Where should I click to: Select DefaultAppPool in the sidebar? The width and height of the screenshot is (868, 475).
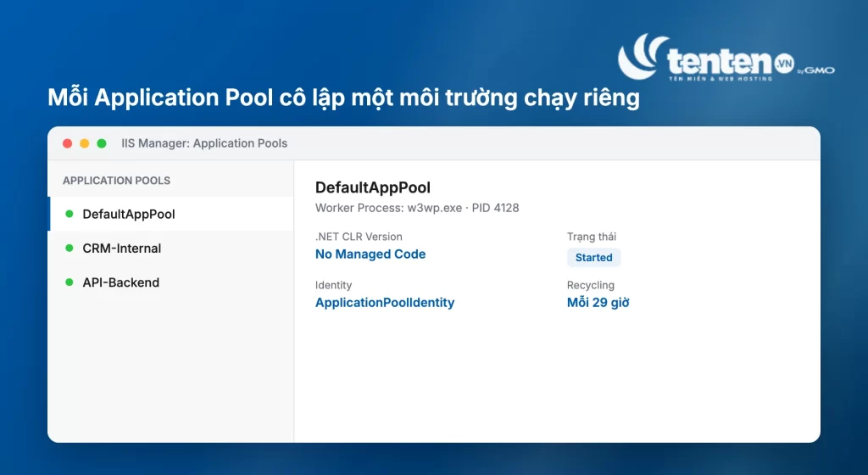(171, 214)
